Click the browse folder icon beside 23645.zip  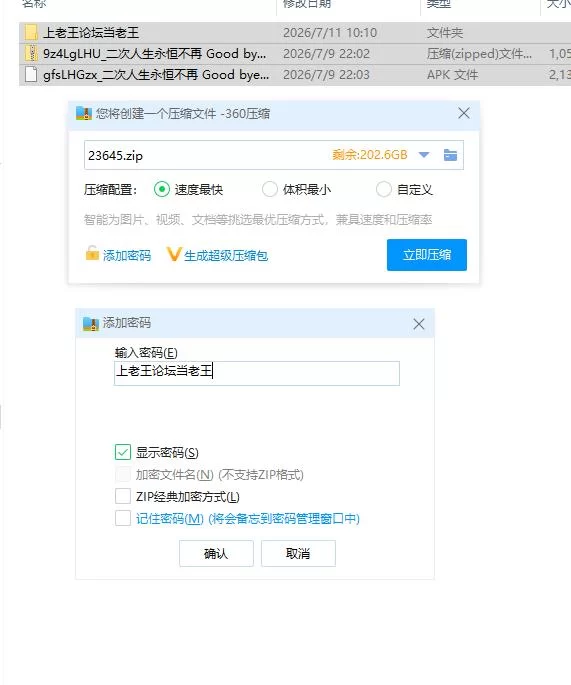coord(450,155)
